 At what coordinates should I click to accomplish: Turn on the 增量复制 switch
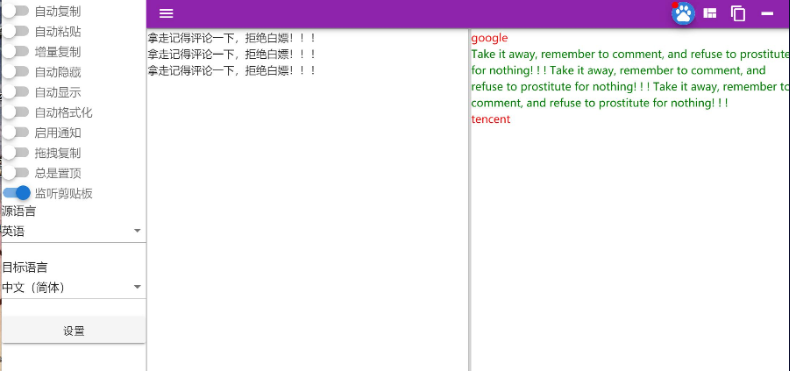[x=16, y=51]
